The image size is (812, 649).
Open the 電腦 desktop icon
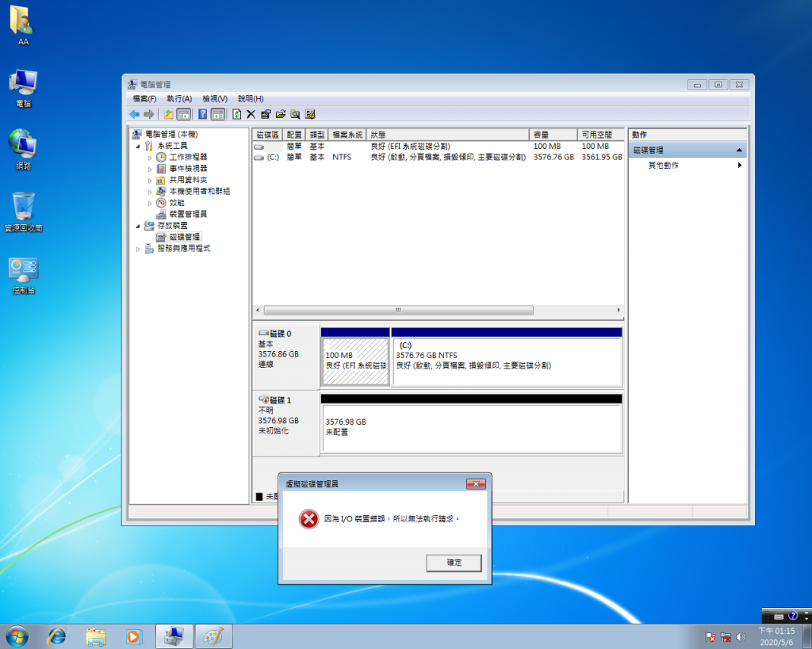point(23,89)
